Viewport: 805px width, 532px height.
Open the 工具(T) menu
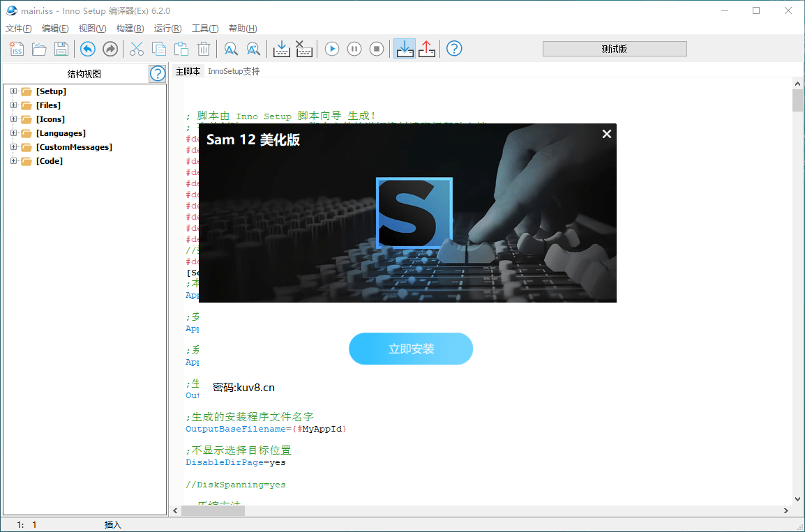pyautogui.click(x=205, y=28)
